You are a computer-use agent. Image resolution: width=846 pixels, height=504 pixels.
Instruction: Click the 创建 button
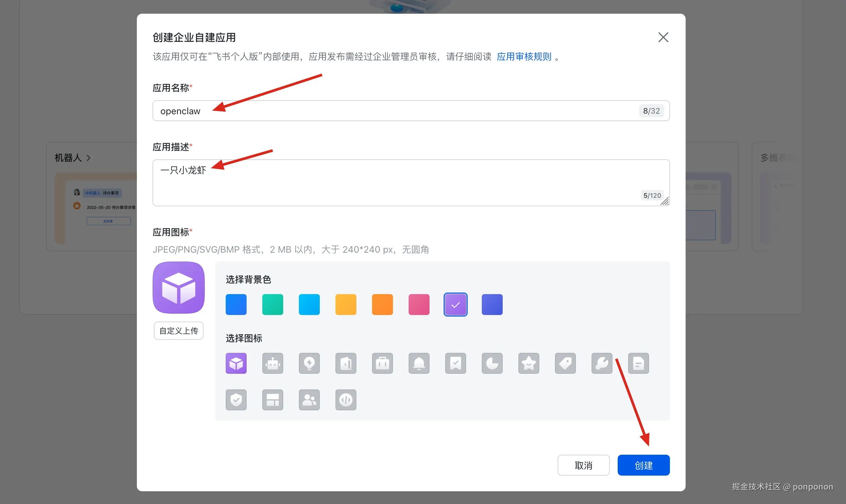pos(643,465)
